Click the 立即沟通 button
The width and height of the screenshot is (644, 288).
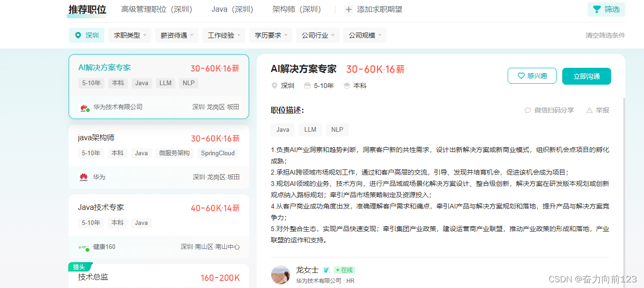pyautogui.click(x=587, y=76)
